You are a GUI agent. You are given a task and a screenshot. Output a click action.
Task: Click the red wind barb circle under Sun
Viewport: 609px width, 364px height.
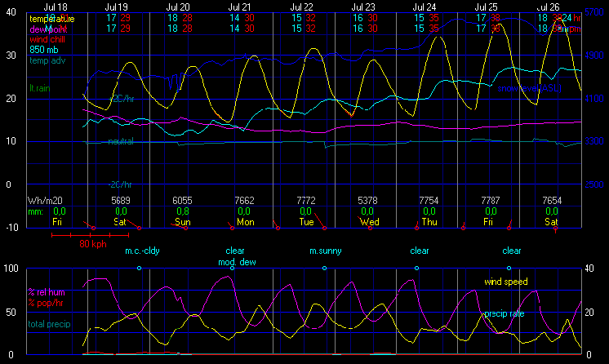click(186, 228)
